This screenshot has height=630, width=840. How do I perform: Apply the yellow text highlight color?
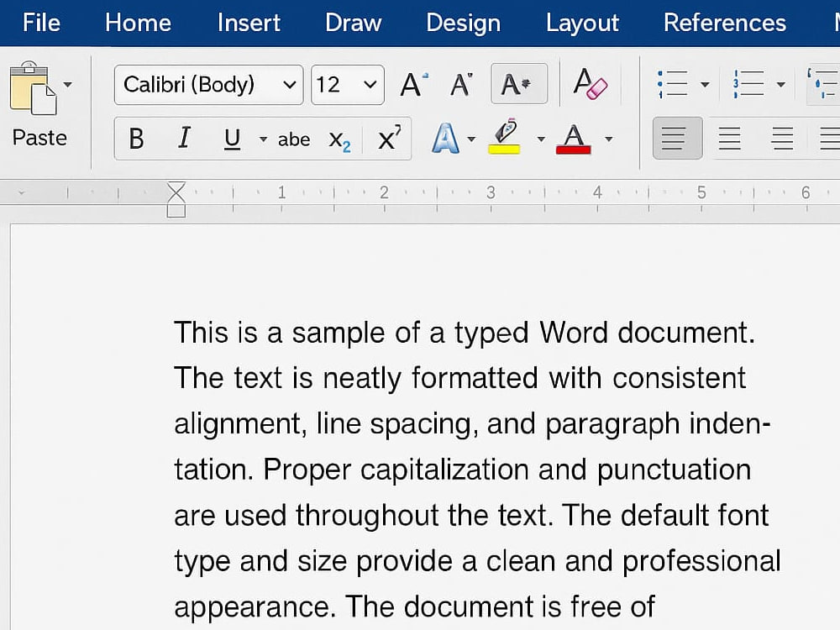click(505, 137)
